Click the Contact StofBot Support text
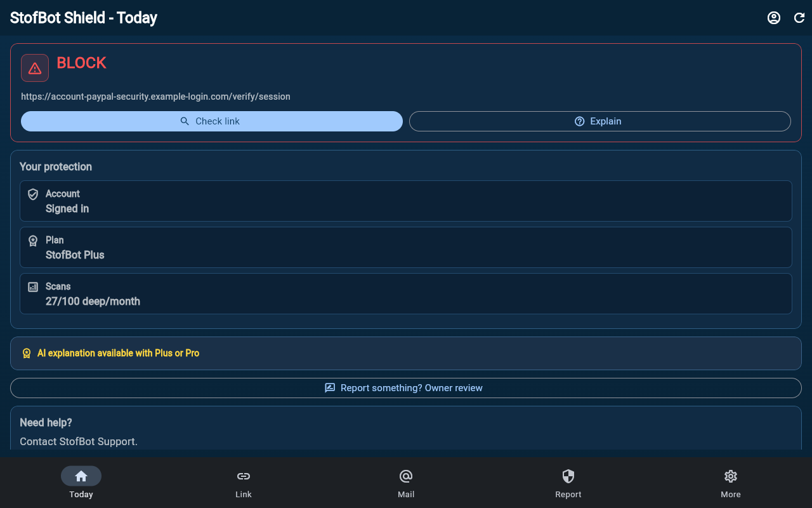Image resolution: width=812 pixels, height=508 pixels. 79,441
